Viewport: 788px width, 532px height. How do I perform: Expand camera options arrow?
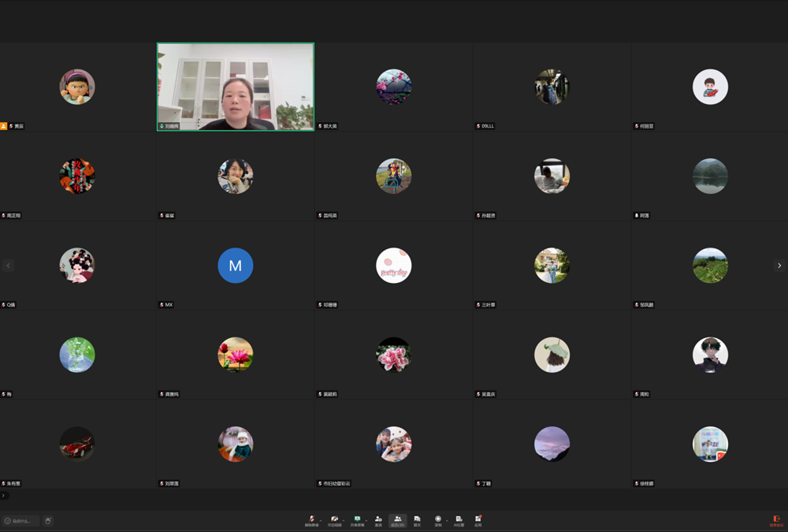click(x=344, y=519)
